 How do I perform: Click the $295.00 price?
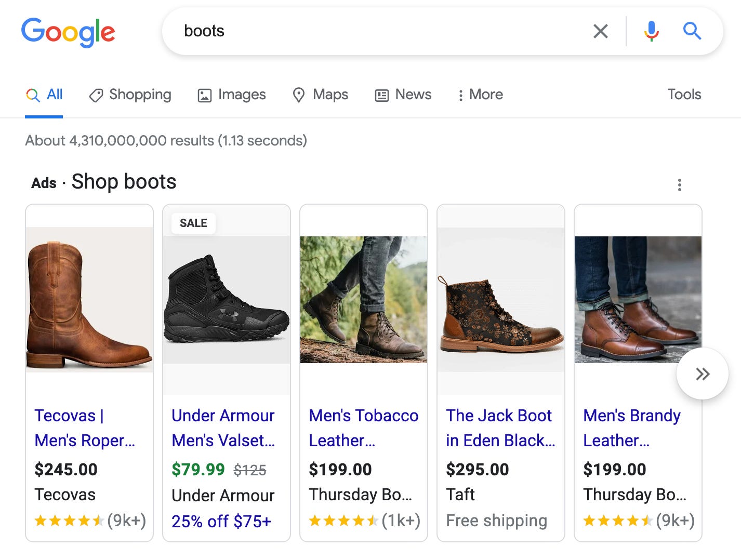click(x=478, y=470)
